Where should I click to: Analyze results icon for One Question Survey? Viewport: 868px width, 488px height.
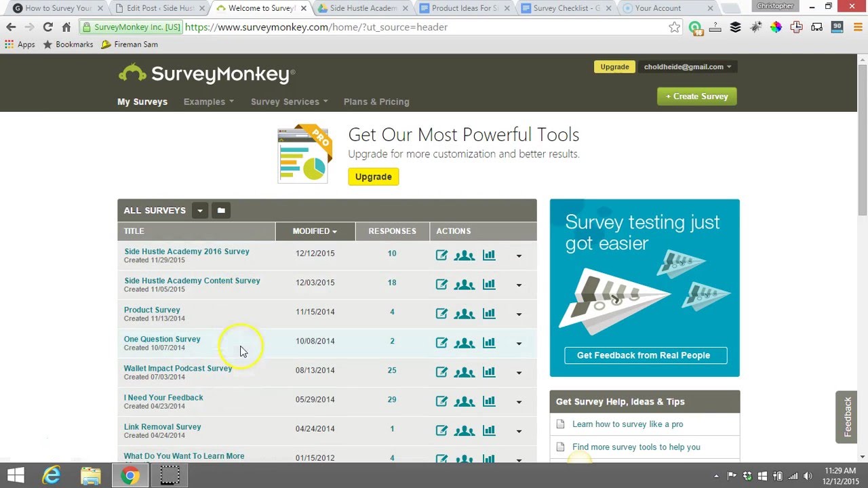[x=489, y=343]
